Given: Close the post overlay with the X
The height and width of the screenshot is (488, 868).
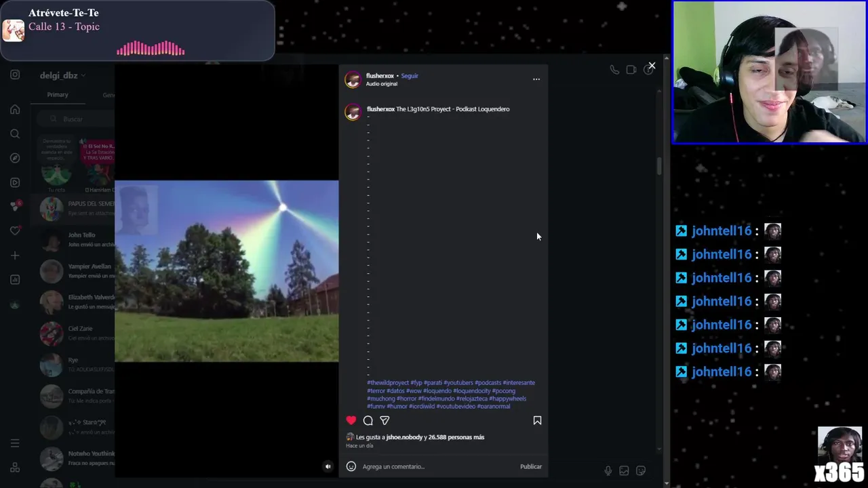Looking at the screenshot, I should 652,66.
